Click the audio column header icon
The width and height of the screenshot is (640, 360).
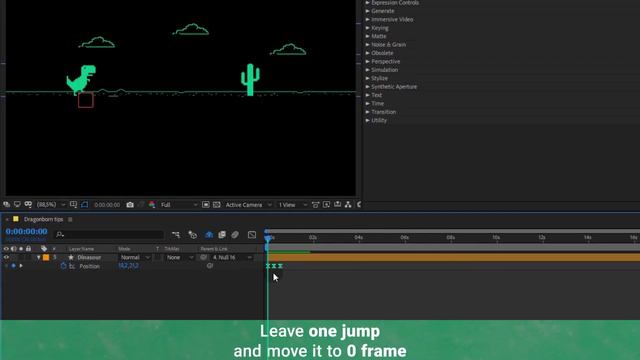tap(13, 249)
